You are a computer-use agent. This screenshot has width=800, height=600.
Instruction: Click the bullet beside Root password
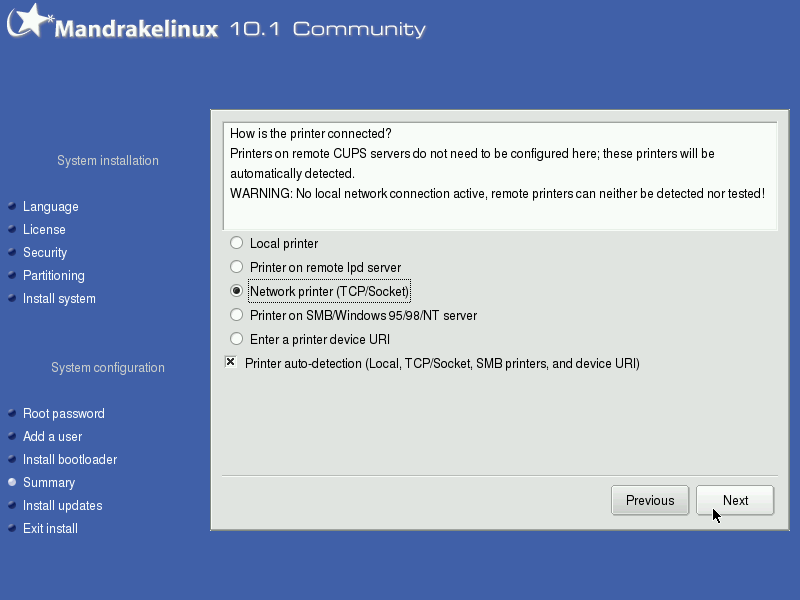point(12,413)
